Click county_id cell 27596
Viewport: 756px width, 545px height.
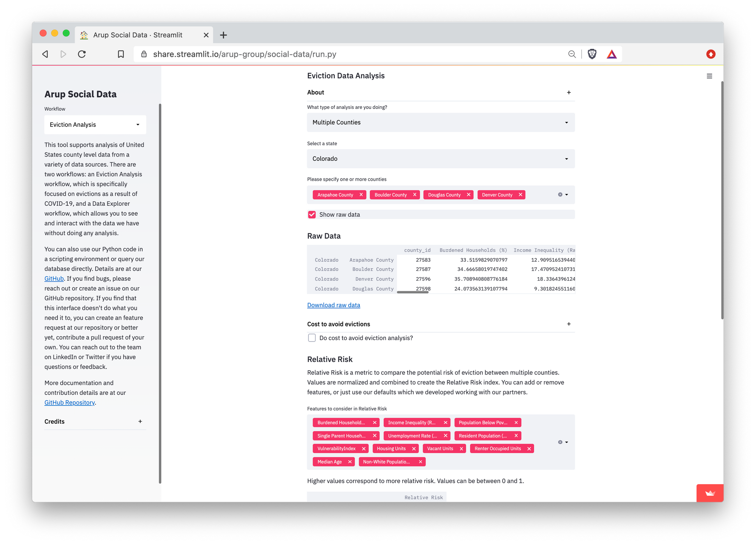point(423,279)
